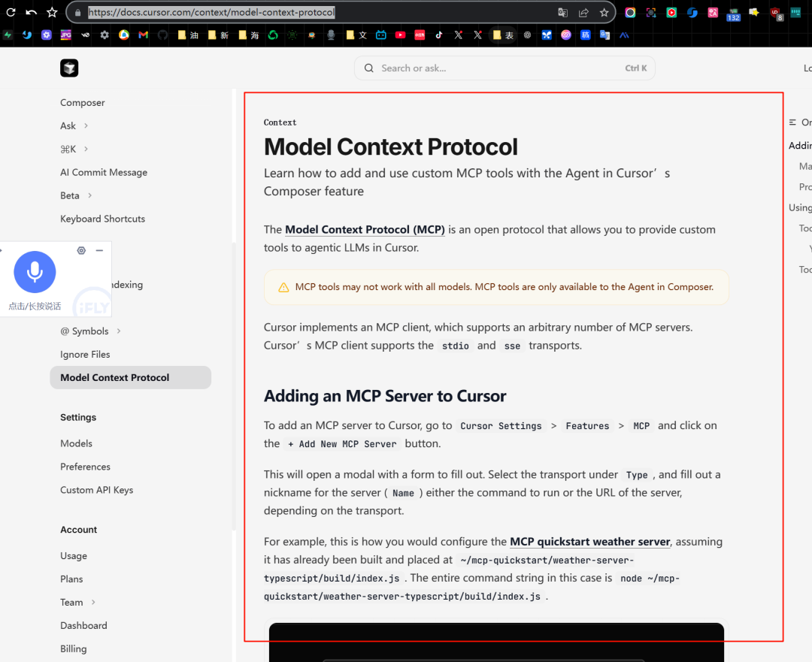Bookmark this page using the address bar star
This screenshot has width=812, height=662.
(604, 13)
